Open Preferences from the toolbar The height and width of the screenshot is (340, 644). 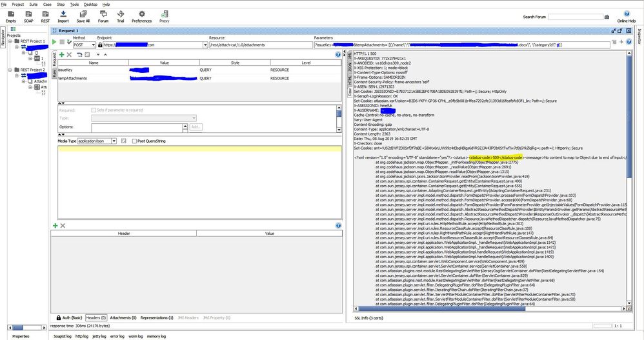click(x=142, y=17)
